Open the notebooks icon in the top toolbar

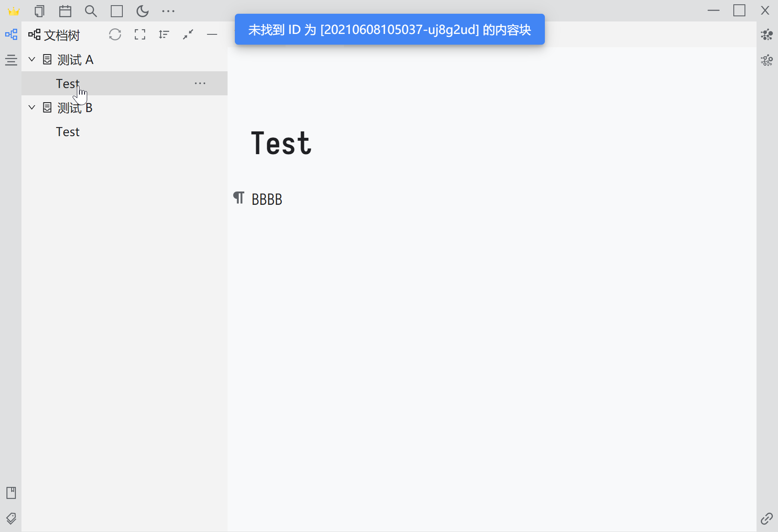pos(40,11)
